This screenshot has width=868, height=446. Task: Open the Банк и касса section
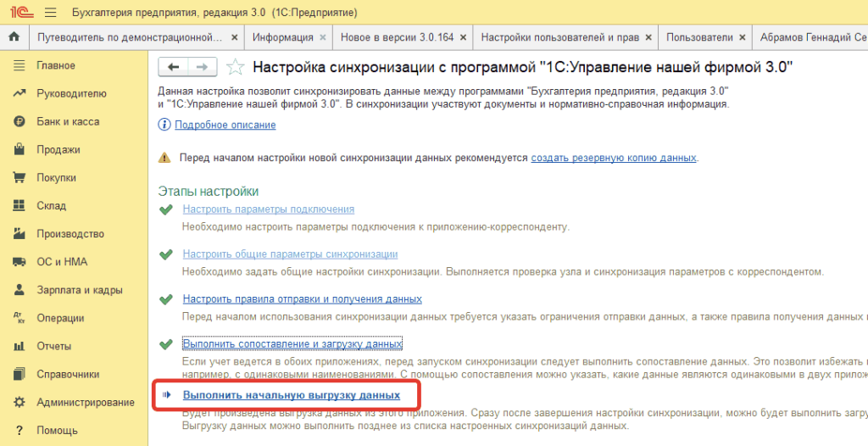coord(68,122)
